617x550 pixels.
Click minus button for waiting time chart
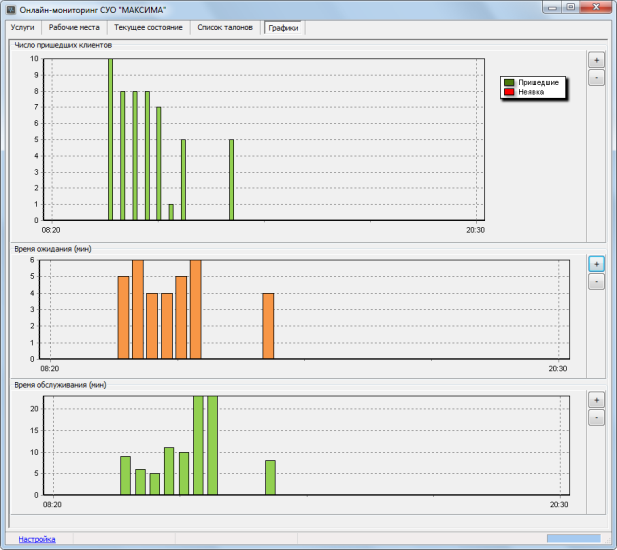pos(596,282)
